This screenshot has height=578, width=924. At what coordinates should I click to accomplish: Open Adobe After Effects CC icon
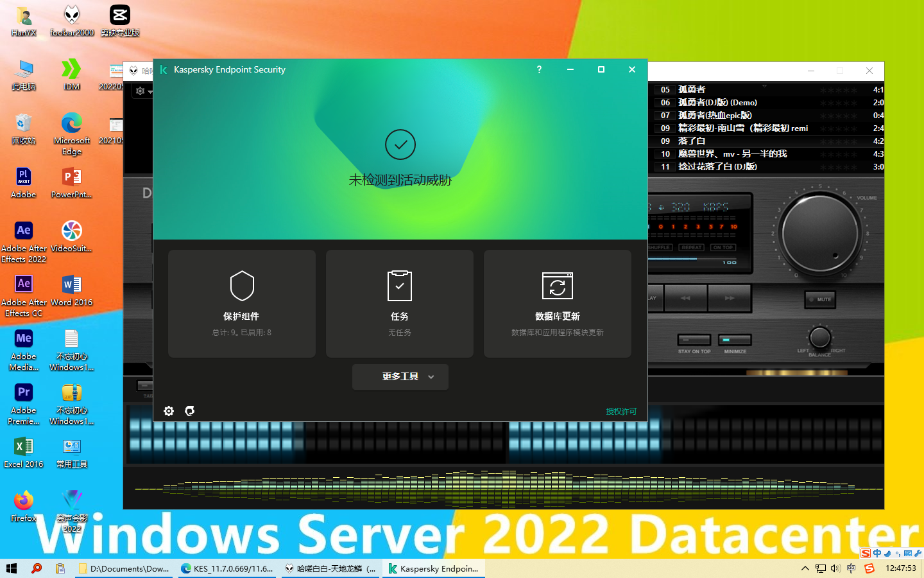tap(24, 295)
